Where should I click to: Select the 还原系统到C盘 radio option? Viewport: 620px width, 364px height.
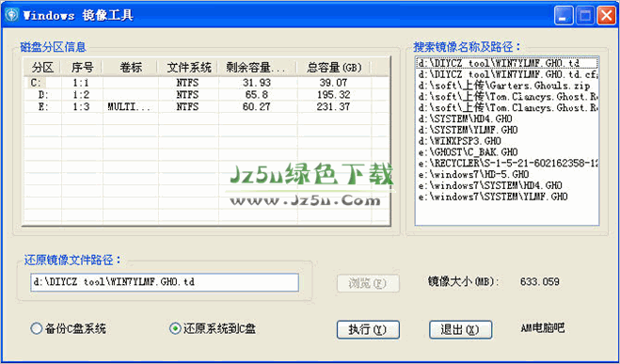coord(213,328)
